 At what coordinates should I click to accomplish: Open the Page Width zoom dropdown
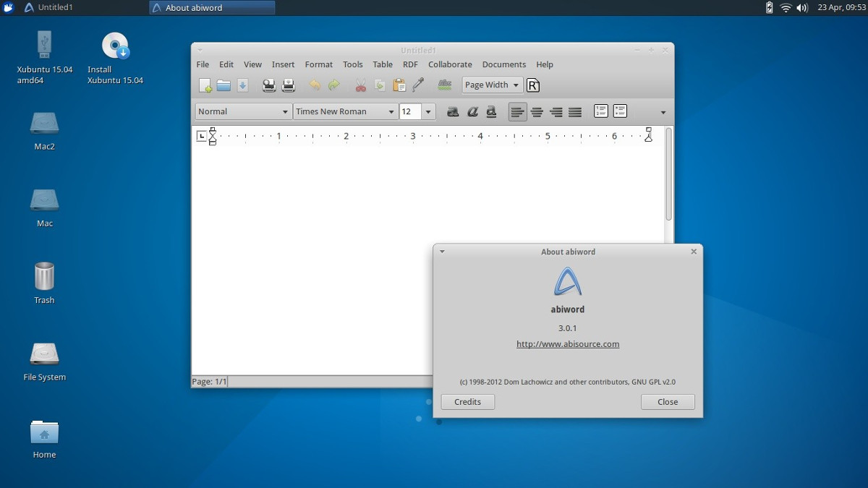coord(492,85)
